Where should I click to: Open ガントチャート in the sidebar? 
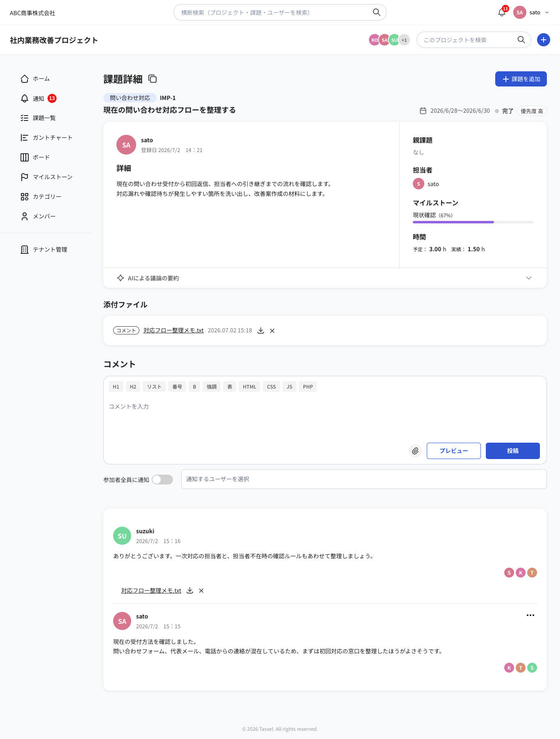[x=46, y=138]
